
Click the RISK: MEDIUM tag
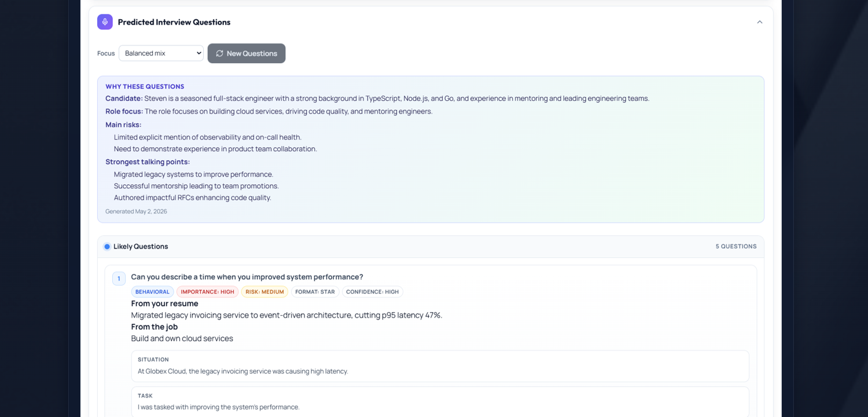point(264,292)
